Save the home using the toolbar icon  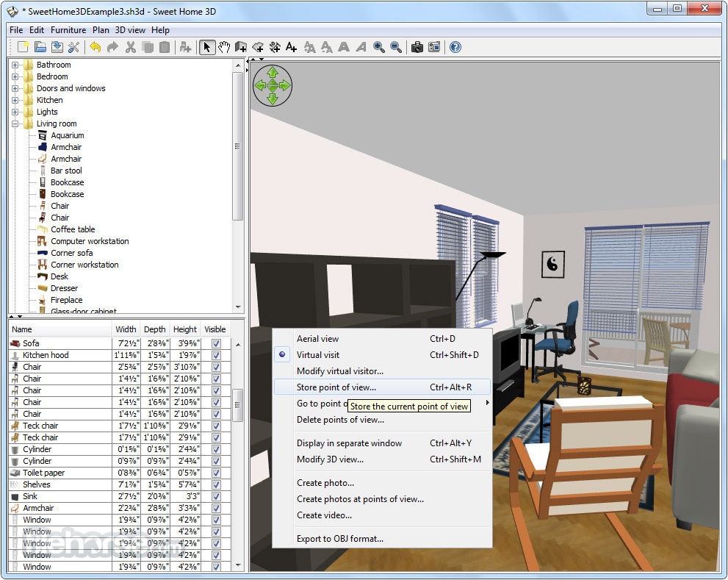57,47
